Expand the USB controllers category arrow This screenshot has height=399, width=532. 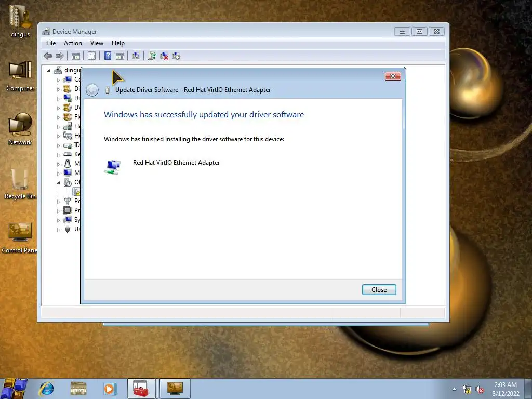(58, 230)
